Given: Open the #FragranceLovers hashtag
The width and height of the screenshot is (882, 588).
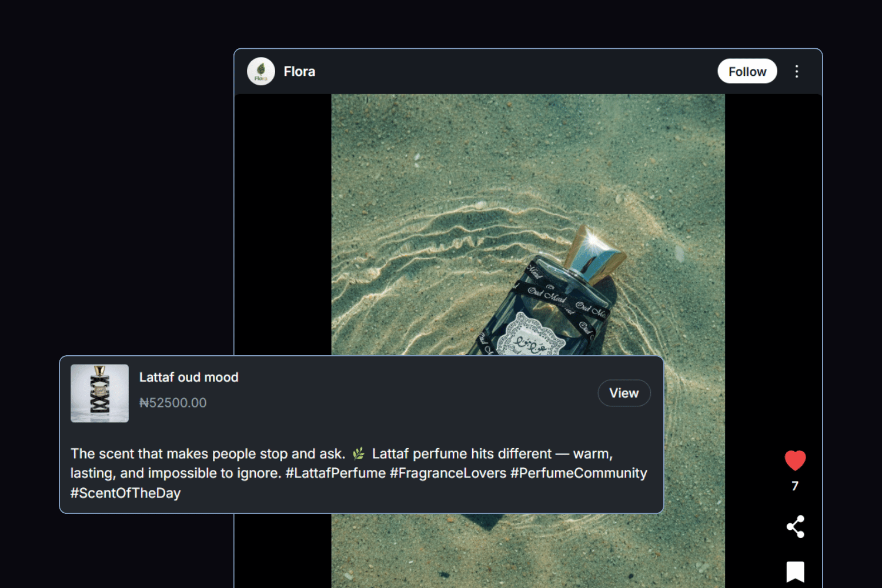Looking at the screenshot, I should (447, 473).
